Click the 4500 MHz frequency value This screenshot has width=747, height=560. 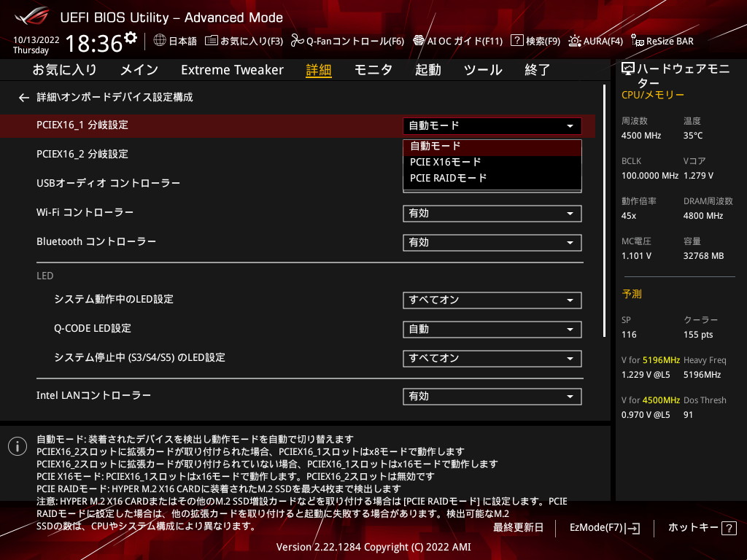(x=641, y=136)
